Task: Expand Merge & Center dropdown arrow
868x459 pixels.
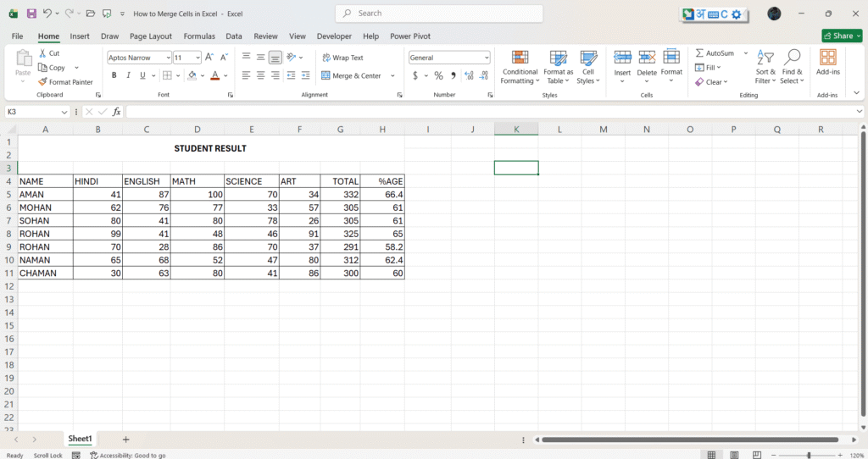Action: (392, 75)
